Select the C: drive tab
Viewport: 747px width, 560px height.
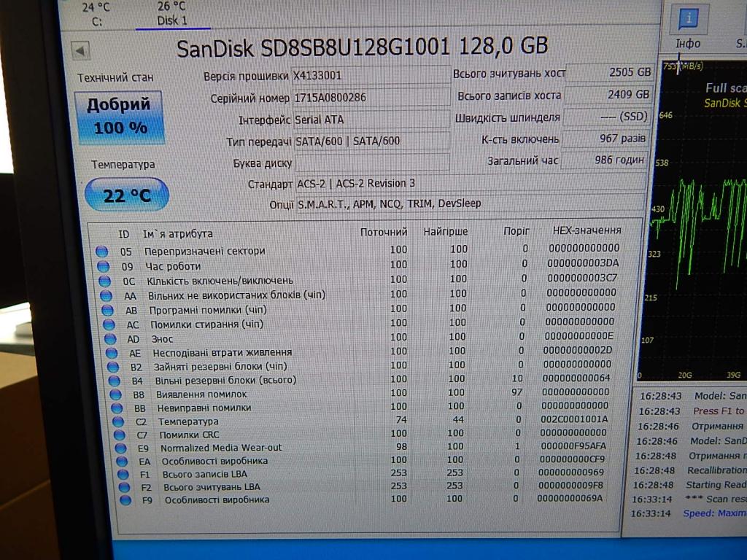tap(96, 15)
